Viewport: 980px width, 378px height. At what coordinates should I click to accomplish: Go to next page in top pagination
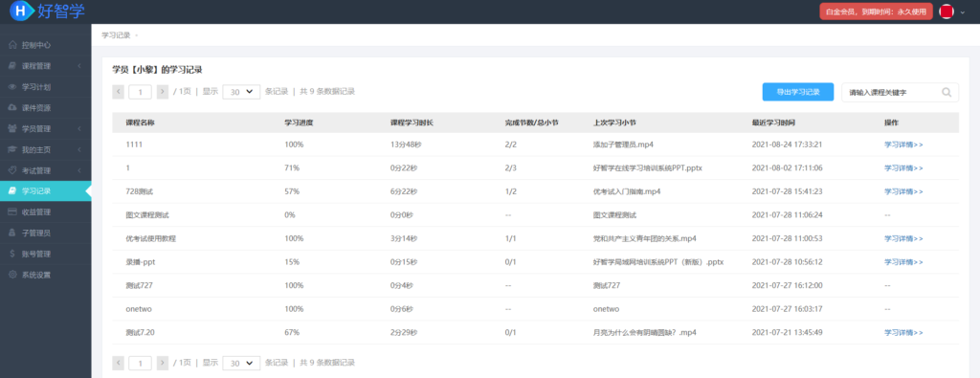coord(163,92)
